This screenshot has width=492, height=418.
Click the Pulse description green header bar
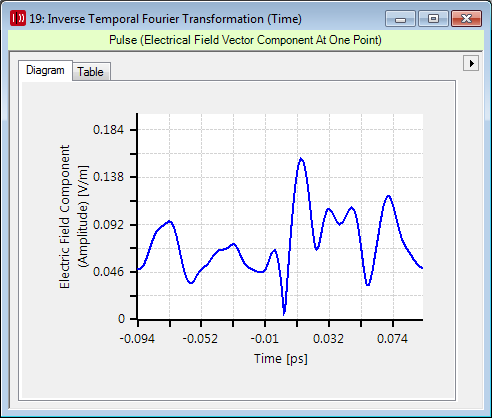pyautogui.click(x=246, y=40)
